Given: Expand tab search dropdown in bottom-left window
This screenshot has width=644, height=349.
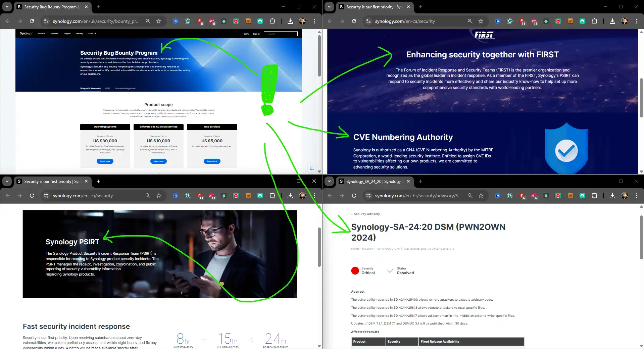Looking at the screenshot, I should [x=7, y=181].
